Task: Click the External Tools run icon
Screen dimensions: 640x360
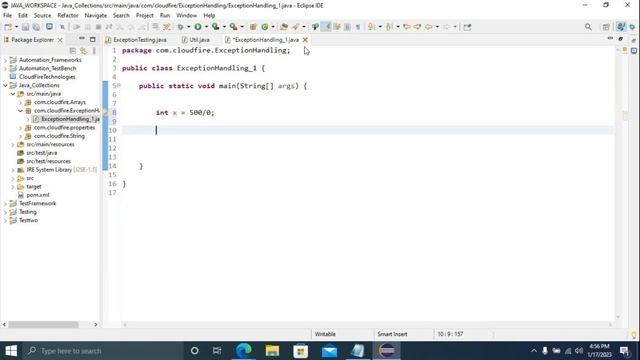Action: (x=233, y=27)
